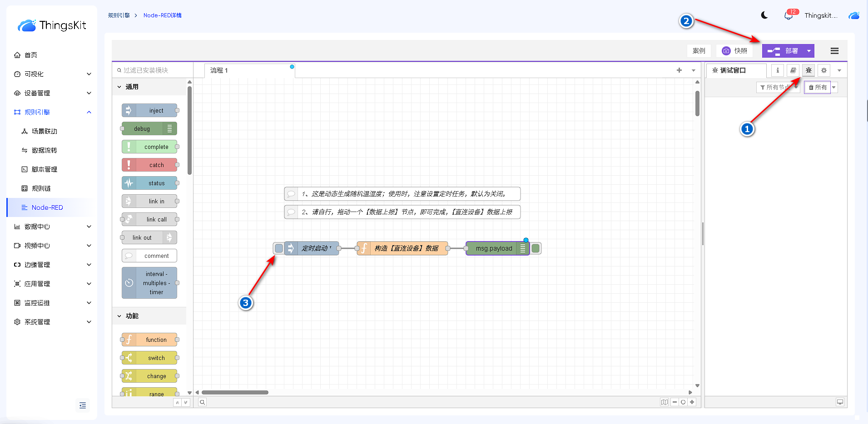Viewport: 868px width, 424px height.
Task: Open the Node-RED hamburger menu
Action: (x=834, y=51)
